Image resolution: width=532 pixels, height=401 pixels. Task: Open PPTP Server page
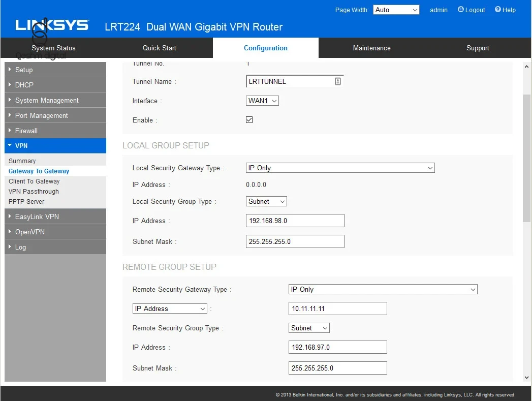(x=26, y=202)
